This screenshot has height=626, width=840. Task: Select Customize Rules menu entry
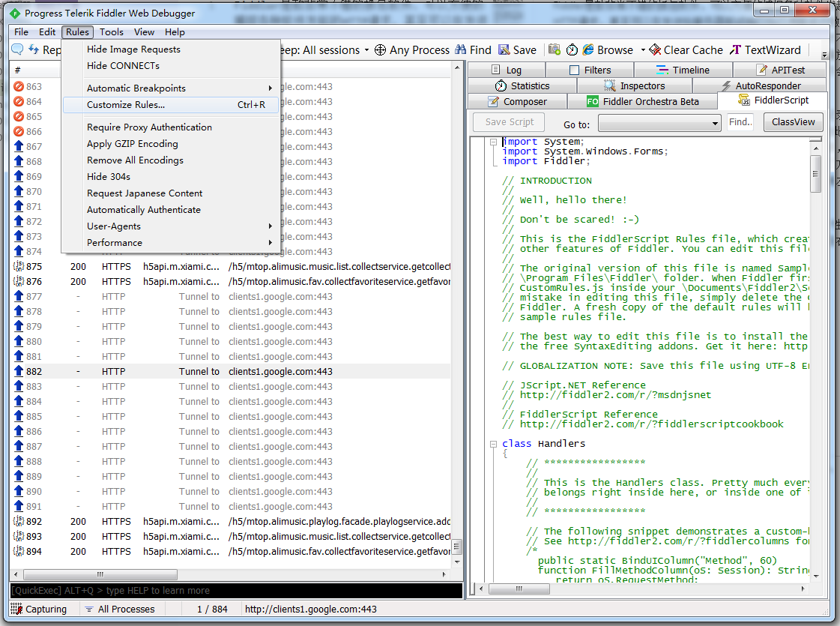click(126, 105)
